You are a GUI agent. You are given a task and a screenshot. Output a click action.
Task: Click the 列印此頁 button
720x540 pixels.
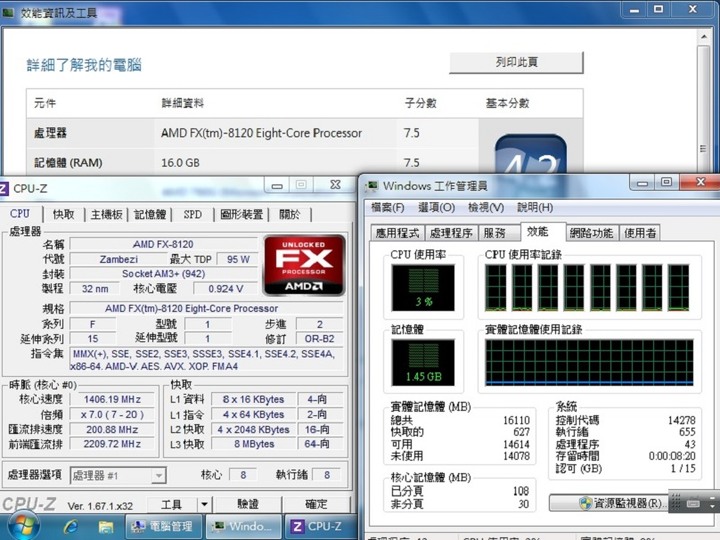point(516,62)
